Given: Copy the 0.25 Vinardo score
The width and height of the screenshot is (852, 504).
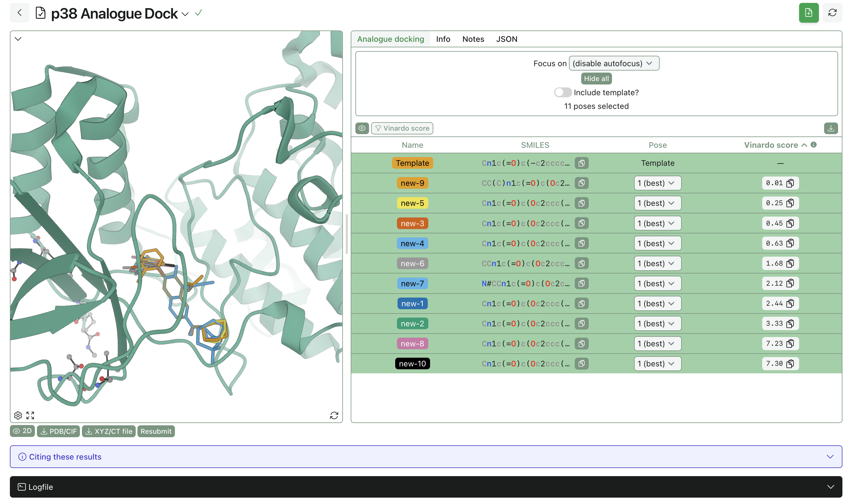Looking at the screenshot, I should (x=790, y=203).
